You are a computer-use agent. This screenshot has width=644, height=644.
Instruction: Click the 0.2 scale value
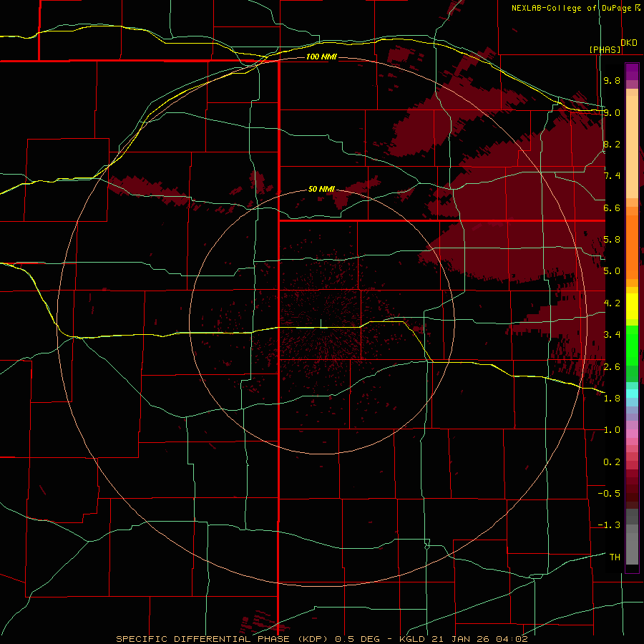612,462
